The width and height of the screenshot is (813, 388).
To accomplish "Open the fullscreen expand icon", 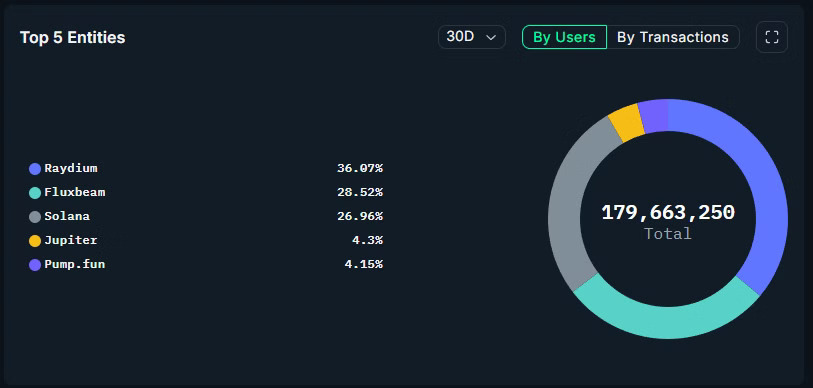I will pos(772,37).
